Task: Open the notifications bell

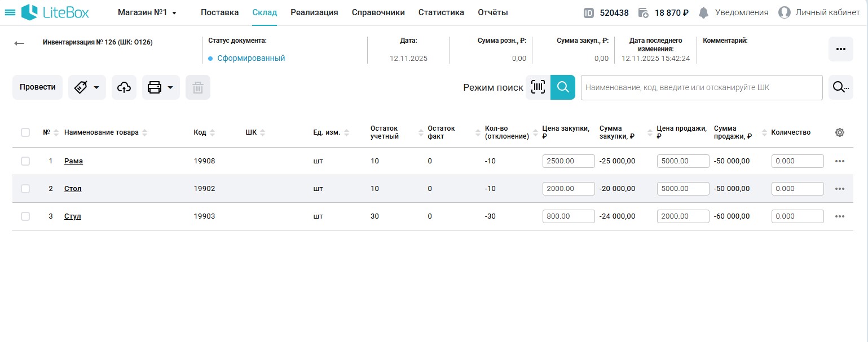Action: pyautogui.click(x=703, y=12)
